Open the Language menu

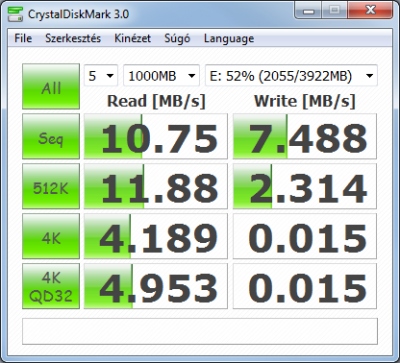click(x=229, y=38)
